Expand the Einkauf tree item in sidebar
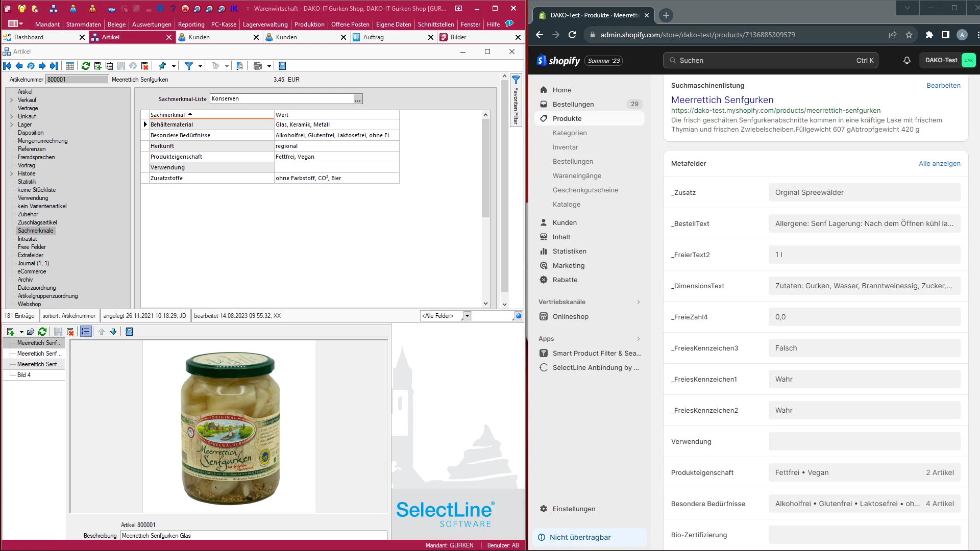This screenshot has height=551, width=980. click(11, 116)
